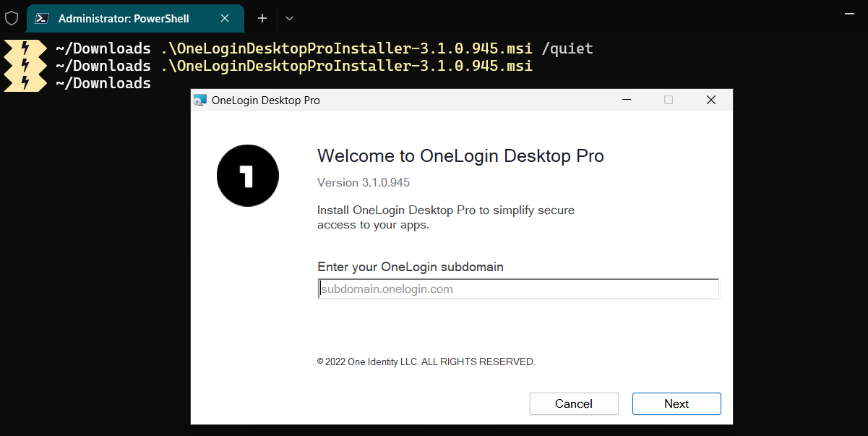Click the /quiet flag in the first command
Image resolution: width=868 pixels, height=436 pixels.
click(568, 48)
